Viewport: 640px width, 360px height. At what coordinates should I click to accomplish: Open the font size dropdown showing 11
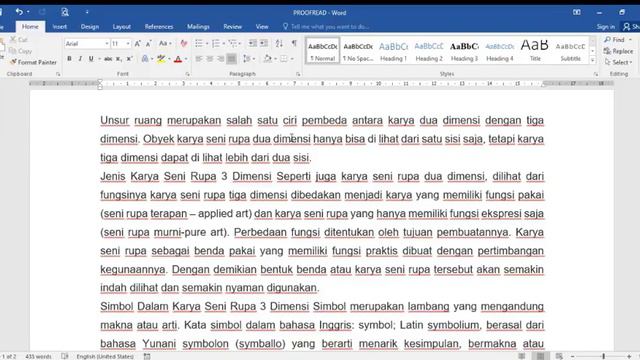(x=128, y=43)
